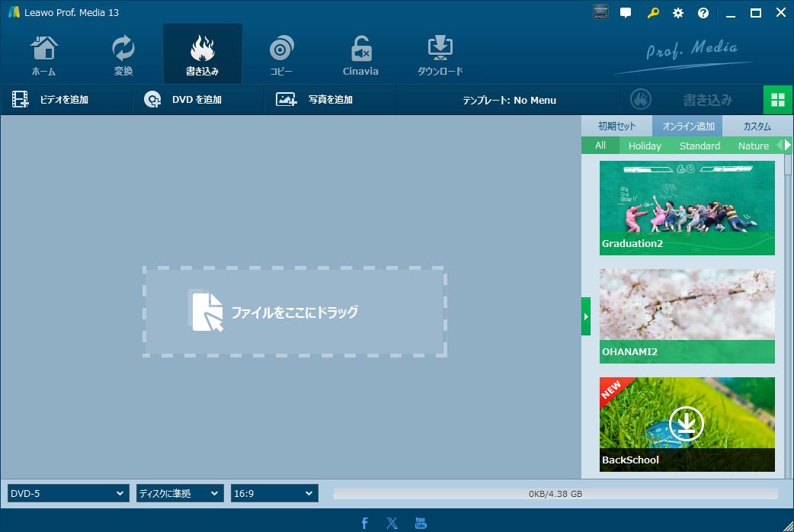Click the green 書き込み burn start button
The image size is (794, 532).
(x=691, y=99)
